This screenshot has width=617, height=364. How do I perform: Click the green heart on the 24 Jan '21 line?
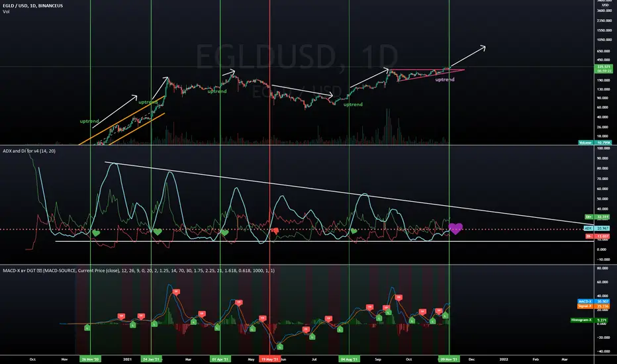coord(158,232)
